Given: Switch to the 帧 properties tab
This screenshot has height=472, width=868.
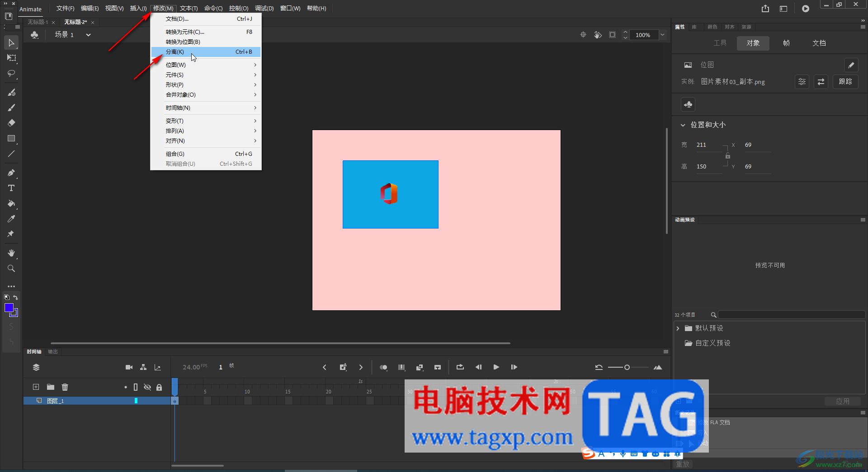Looking at the screenshot, I should (786, 43).
